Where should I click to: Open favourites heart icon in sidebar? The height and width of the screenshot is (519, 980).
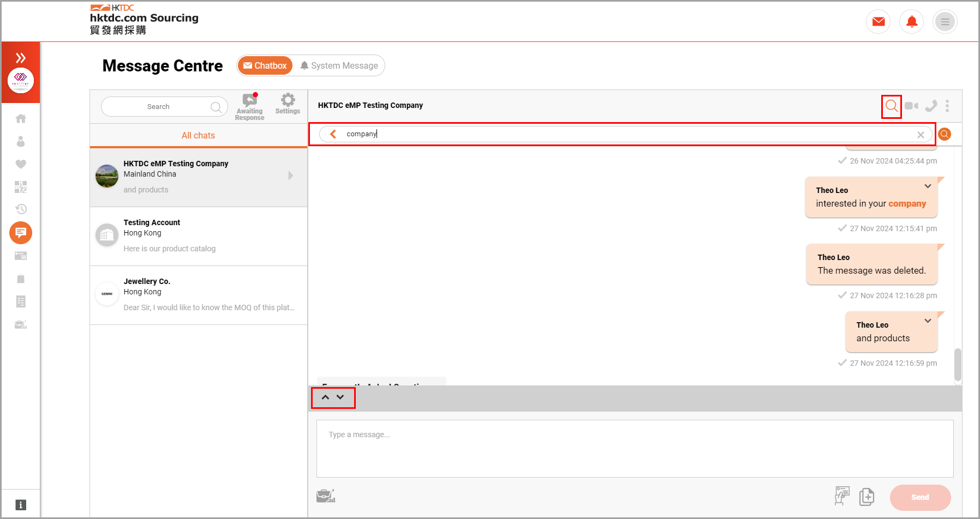(21, 164)
